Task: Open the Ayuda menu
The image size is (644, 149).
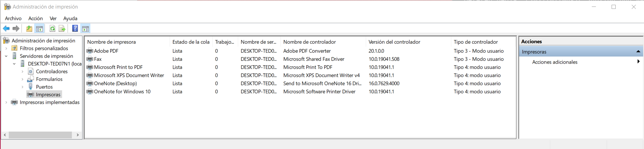Action: (x=70, y=18)
